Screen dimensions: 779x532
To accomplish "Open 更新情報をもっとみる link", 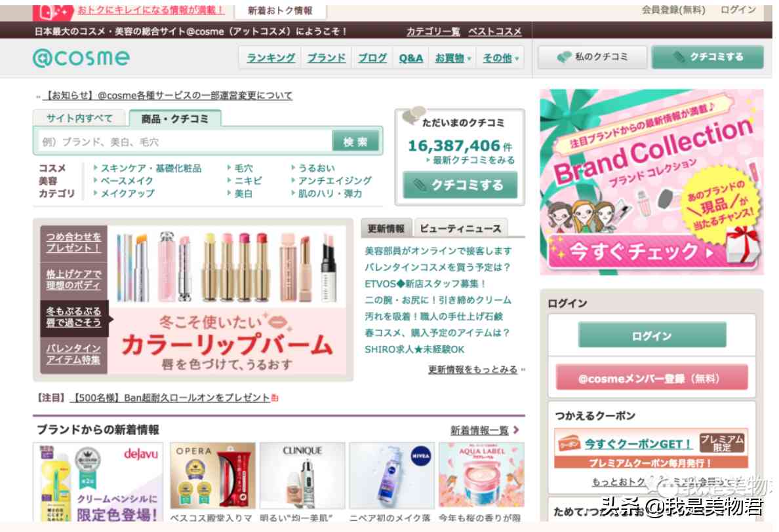I will pos(473,370).
